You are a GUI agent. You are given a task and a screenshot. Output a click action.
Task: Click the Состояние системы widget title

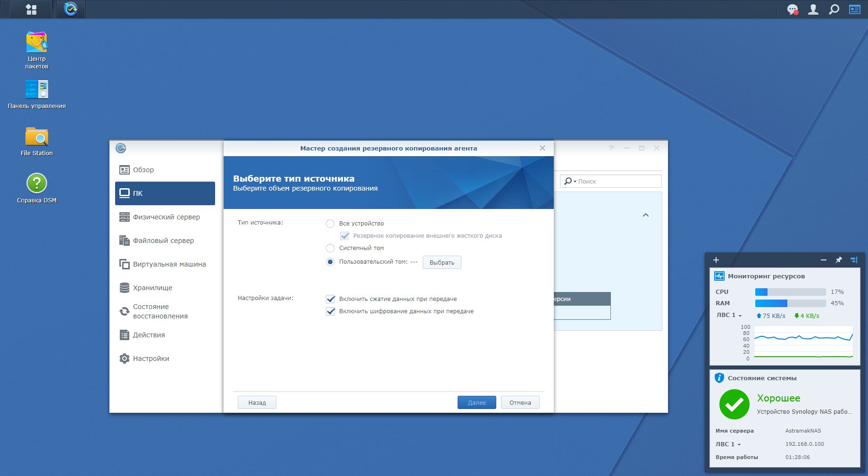click(x=762, y=378)
